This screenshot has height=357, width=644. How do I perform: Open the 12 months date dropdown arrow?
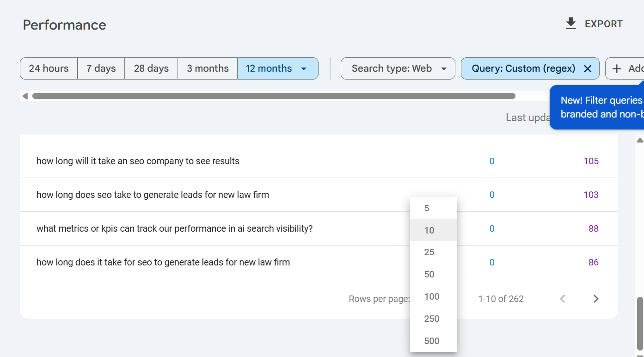point(304,69)
